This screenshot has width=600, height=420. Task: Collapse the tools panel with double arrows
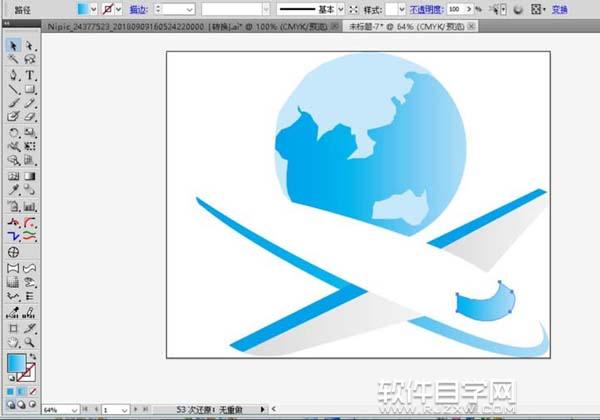click(7, 23)
